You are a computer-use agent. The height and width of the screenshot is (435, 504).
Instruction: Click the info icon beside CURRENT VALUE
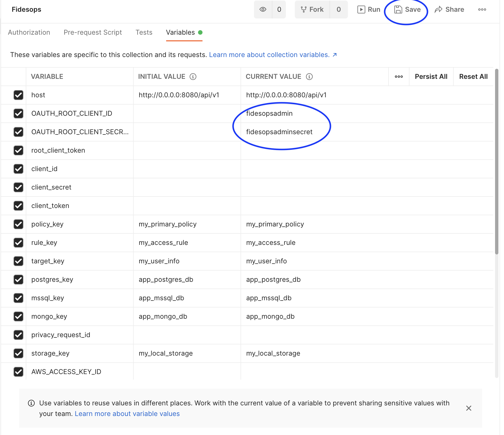click(309, 76)
